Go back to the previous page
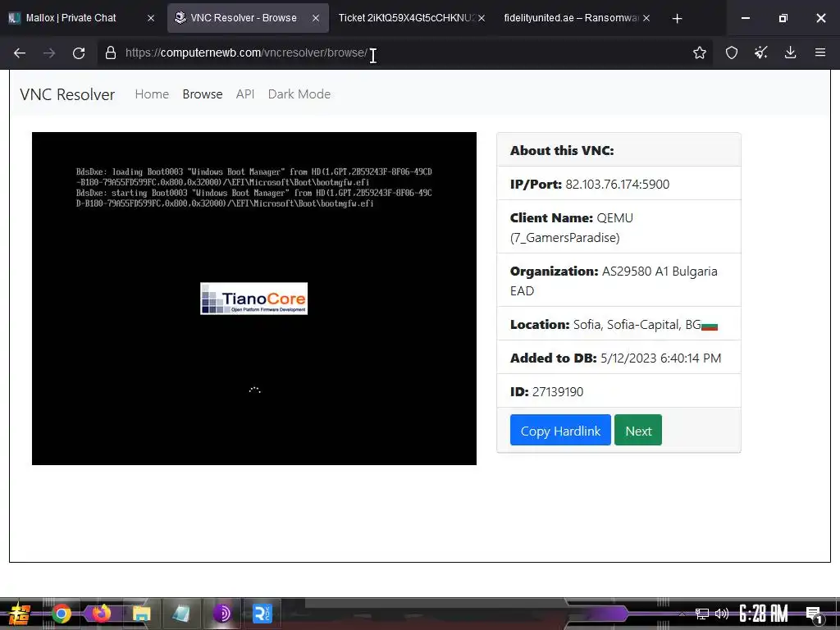 pyautogui.click(x=20, y=52)
